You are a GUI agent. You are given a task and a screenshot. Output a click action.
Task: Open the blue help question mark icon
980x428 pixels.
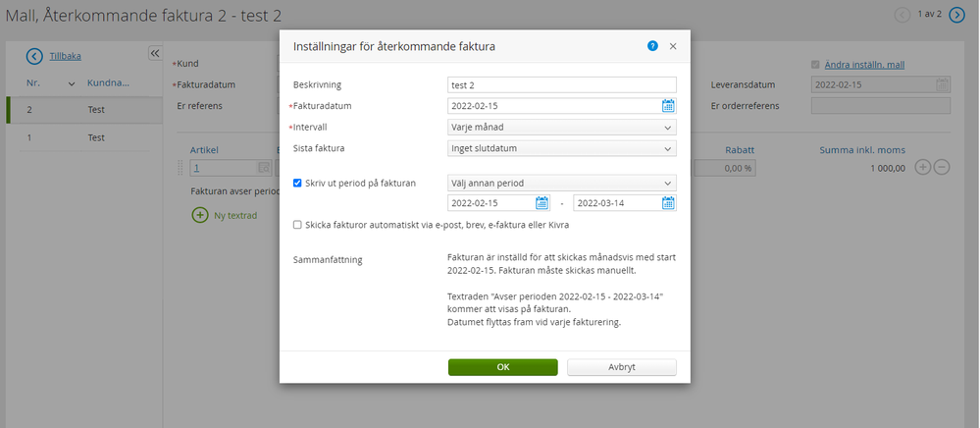(652, 46)
